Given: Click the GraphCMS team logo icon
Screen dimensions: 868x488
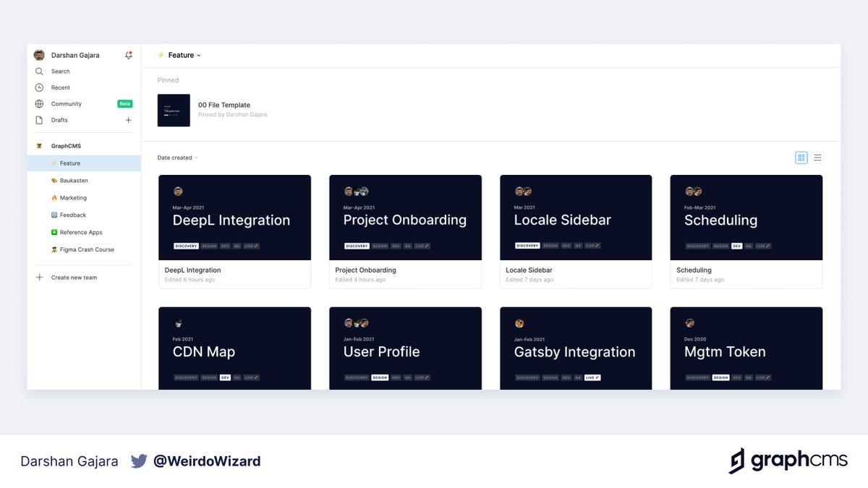Looking at the screenshot, I should coord(39,146).
